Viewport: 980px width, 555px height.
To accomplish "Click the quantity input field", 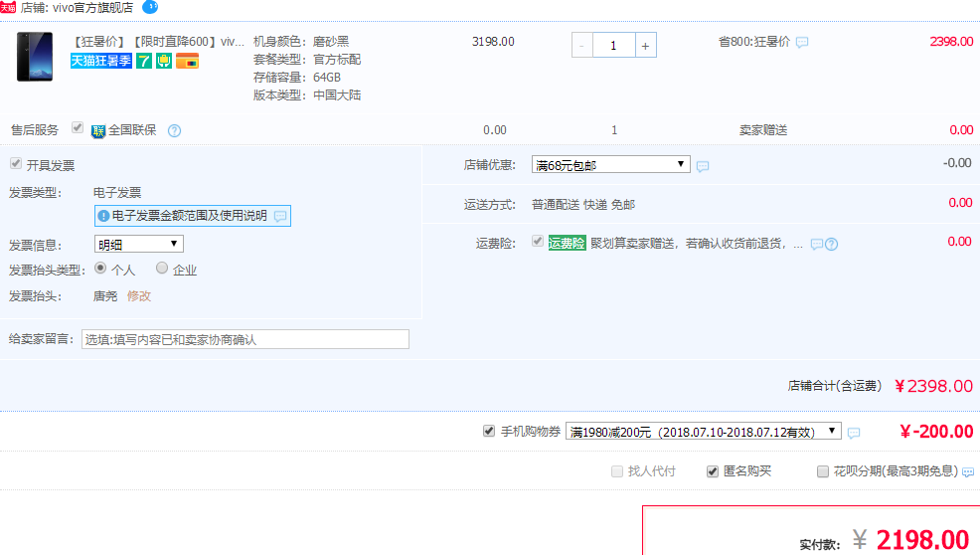I will click(x=614, y=45).
